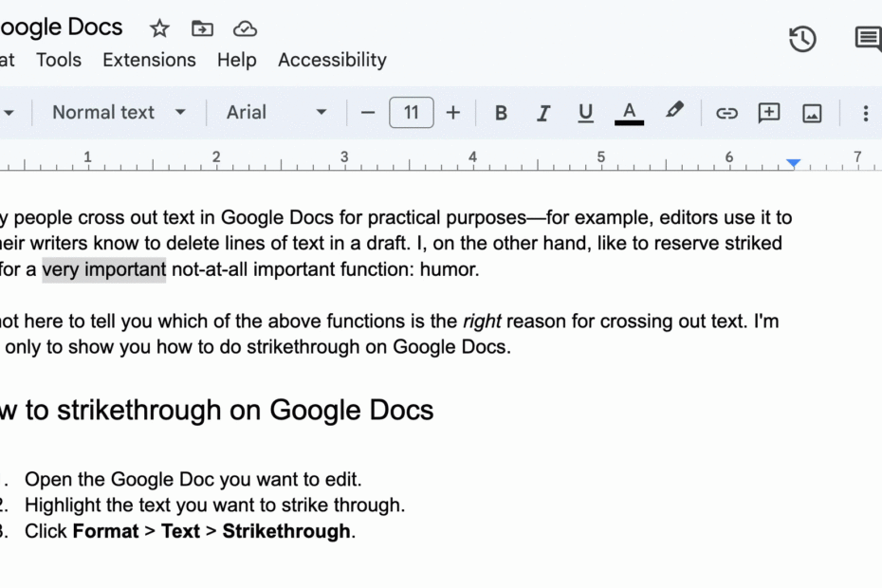Open highlight color pen tool

tap(674, 110)
